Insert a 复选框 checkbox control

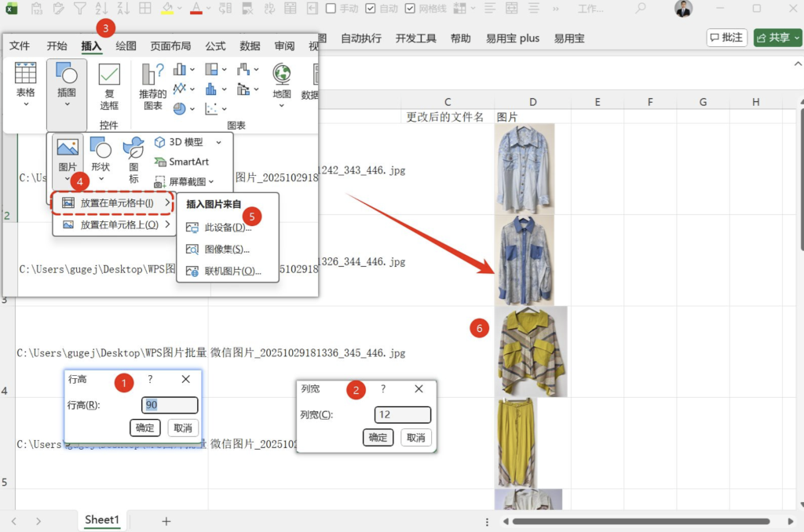pos(108,86)
